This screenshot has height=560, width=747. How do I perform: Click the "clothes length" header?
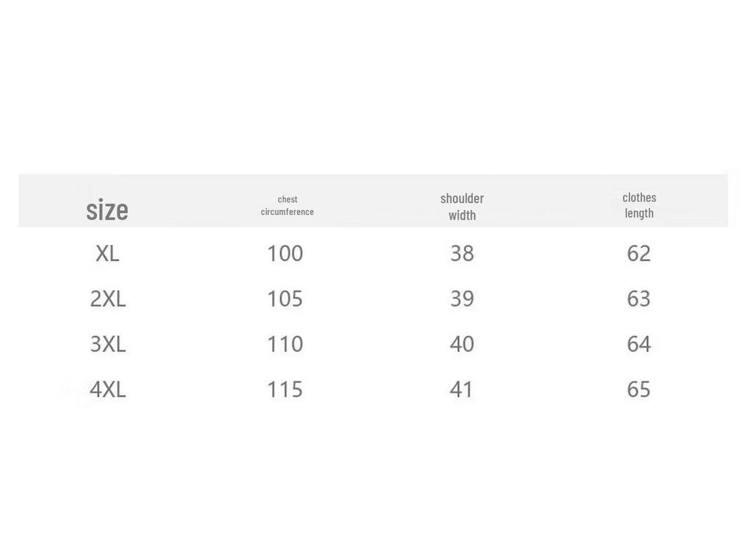[x=639, y=205]
